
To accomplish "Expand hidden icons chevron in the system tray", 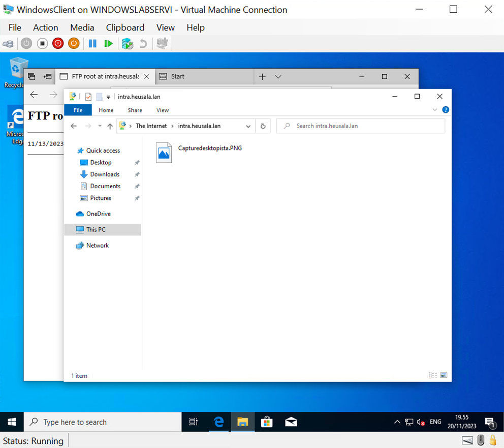I will point(397,422).
